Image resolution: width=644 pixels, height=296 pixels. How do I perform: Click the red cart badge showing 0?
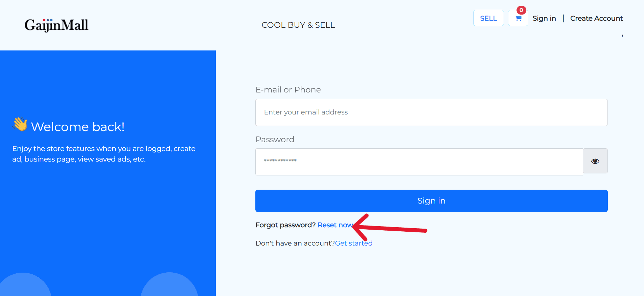522,10
